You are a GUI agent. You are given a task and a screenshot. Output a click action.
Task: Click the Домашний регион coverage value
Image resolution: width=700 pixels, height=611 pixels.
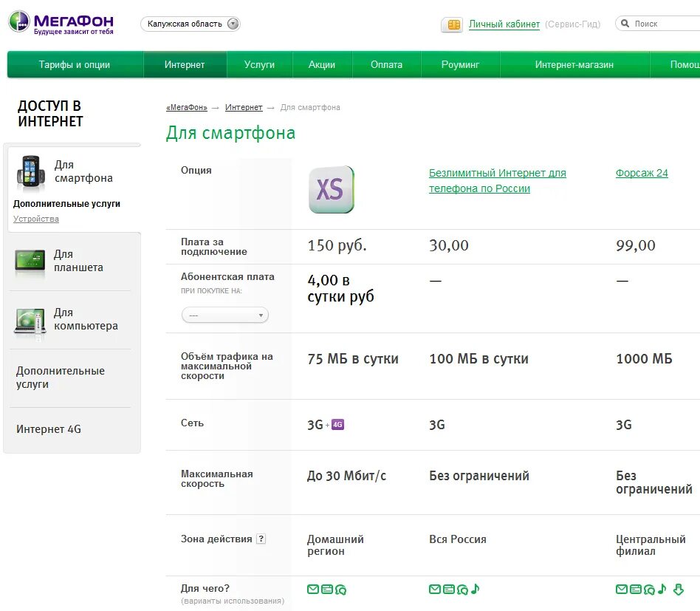tap(335, 545)
